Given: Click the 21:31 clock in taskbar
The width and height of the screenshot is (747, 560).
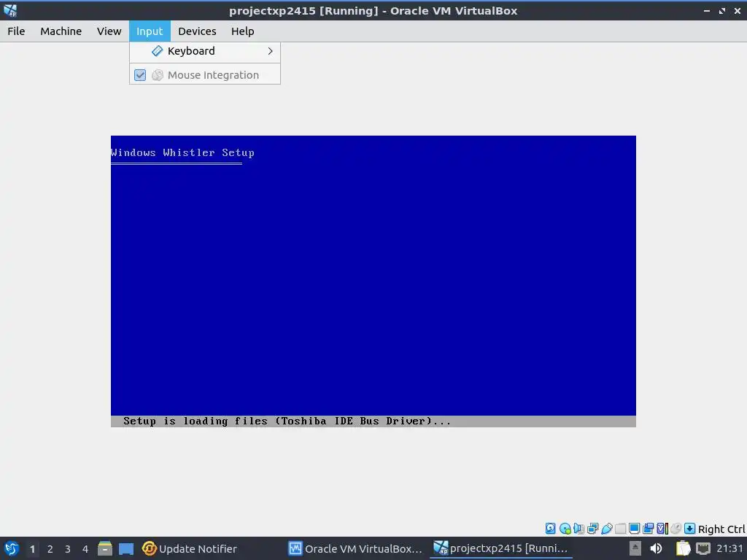Looking at the screenshot, I should [729, 548].
